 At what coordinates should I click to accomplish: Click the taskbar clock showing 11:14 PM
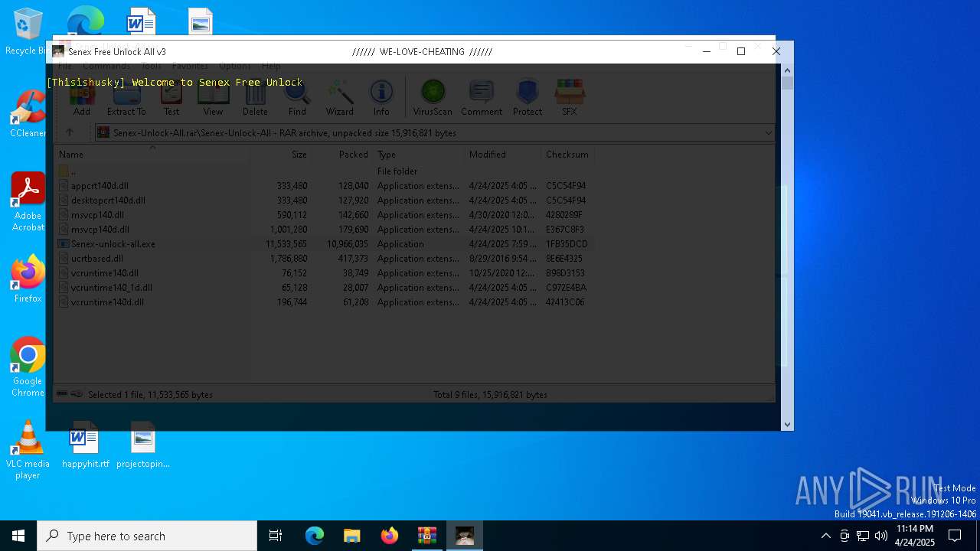click(x=915, y=536)
